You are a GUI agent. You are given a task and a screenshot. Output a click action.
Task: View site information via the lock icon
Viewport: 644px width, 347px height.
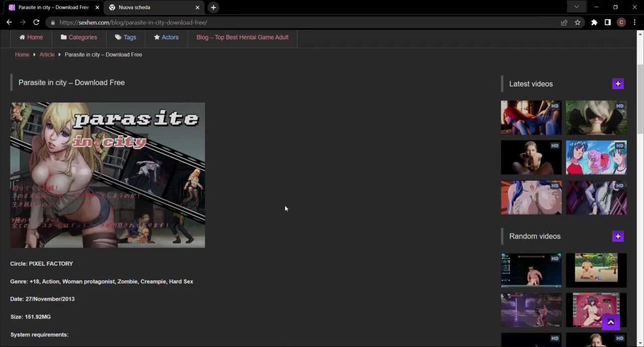(52, 22)
